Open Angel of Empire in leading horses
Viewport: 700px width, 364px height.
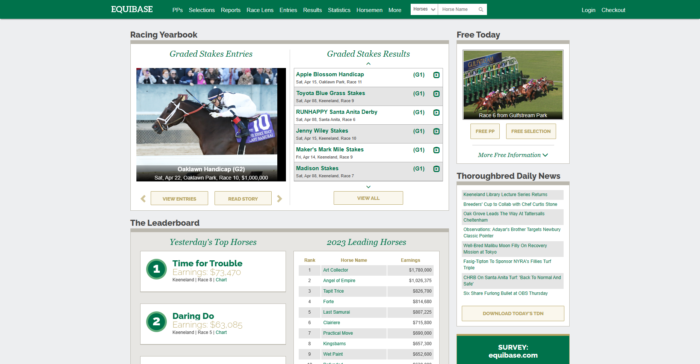[x=339, y=280]
